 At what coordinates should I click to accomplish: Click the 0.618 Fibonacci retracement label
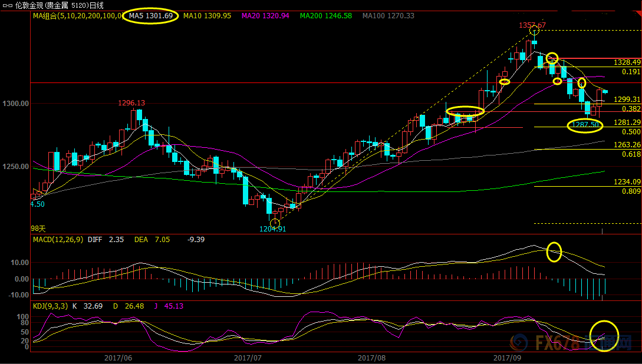pyautogui.click(x=631, y=154)
